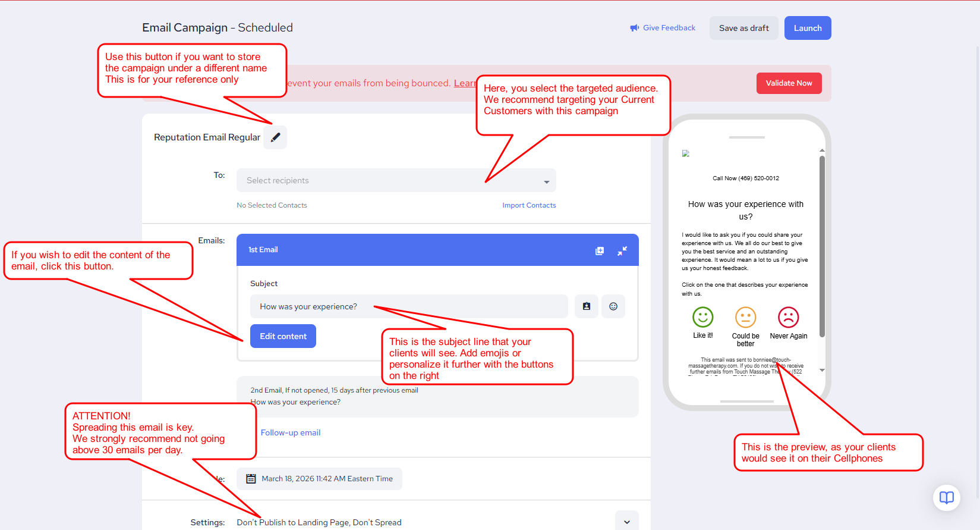The image size is (980, 530).
Task: Click the duplicate email icon in 1st Email header
Action: [x=600, y=251]
